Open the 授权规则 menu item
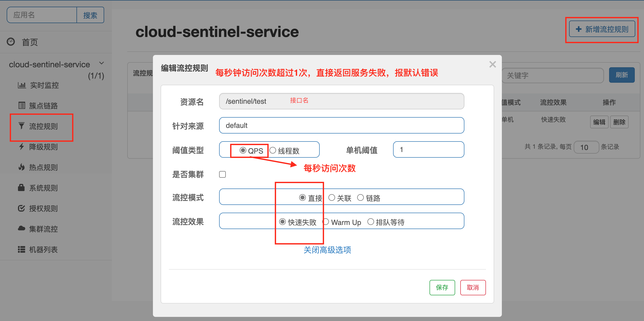Viewport: 644px width, 321px height. point(43,208)
